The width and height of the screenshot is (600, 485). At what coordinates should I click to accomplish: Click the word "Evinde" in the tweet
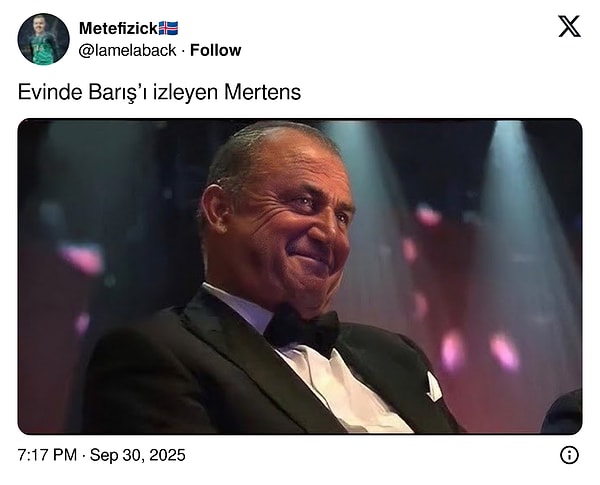[x=45, y=92]
